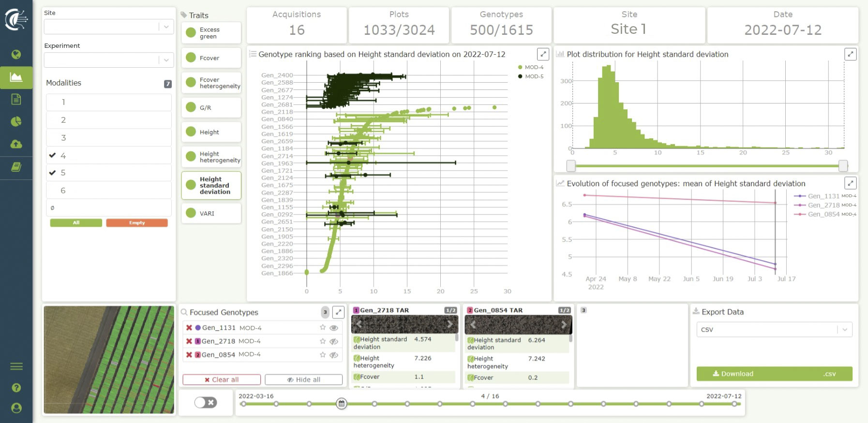Image resolution: width=868 pixels, height=423 pixels.
Task: Select the Height trait
Action: [211, 132]
